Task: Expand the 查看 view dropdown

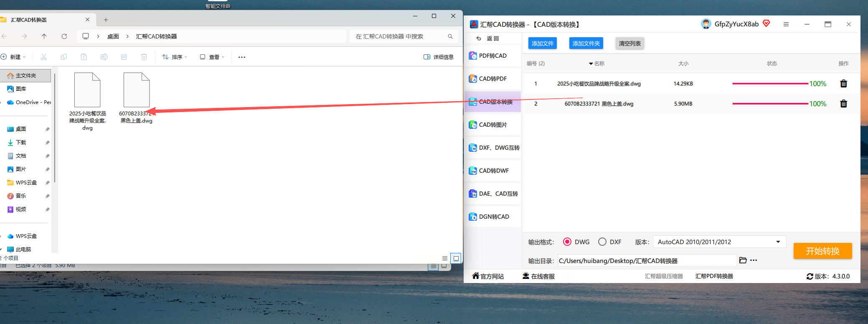Action: pyautogui.click(x=212, y=57)
